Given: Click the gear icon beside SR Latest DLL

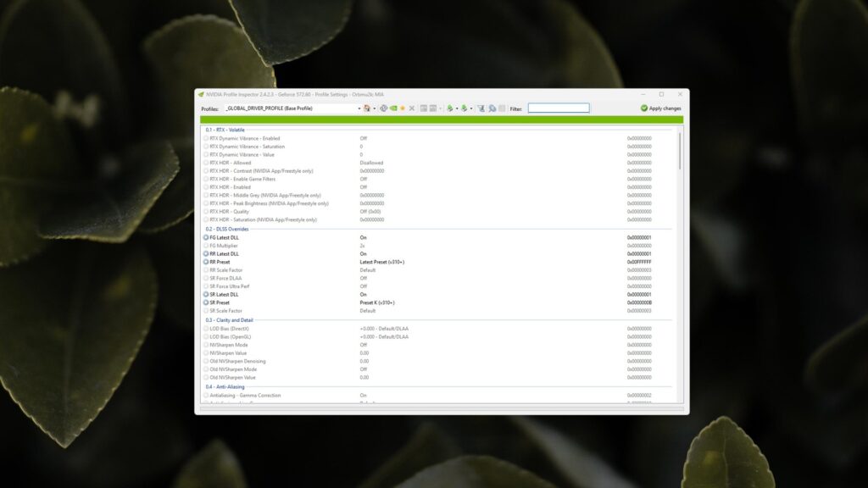Looking at the screenshot, I should point(206,294).
